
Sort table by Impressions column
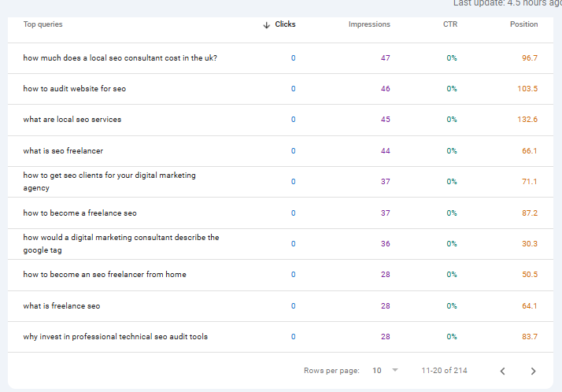369,24
